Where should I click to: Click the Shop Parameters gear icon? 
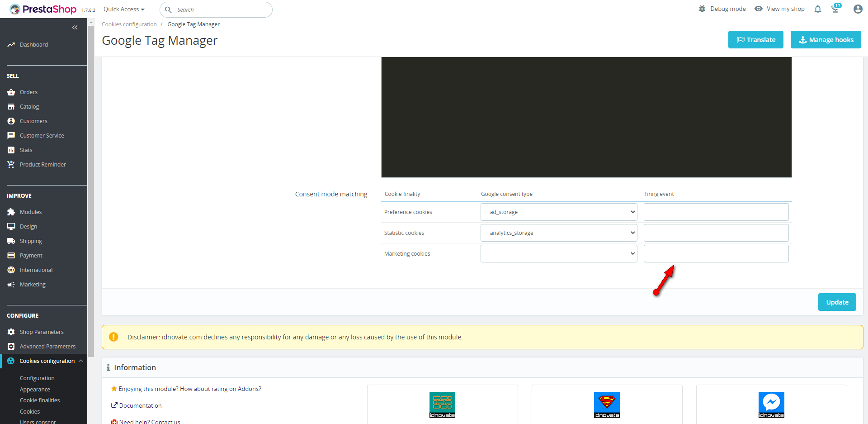click(11, 332)
